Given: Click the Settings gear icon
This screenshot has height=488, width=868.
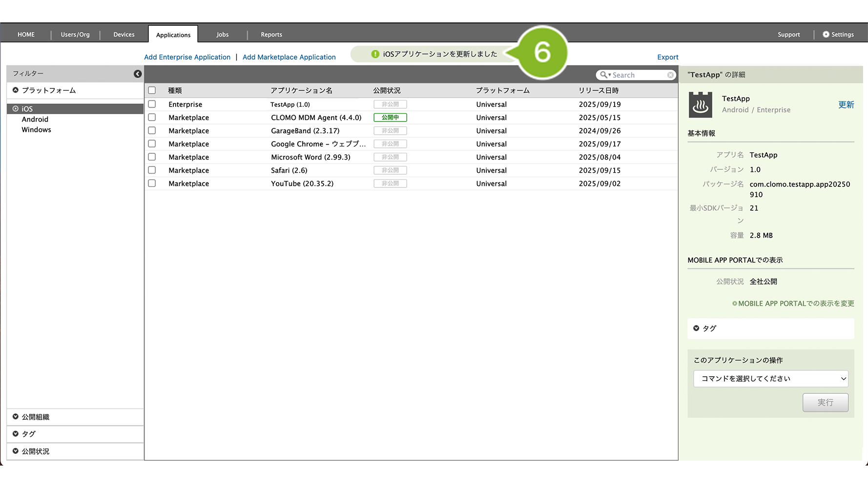Looking at the screenshot, I should pyautogui.click(x=826, y=35).
